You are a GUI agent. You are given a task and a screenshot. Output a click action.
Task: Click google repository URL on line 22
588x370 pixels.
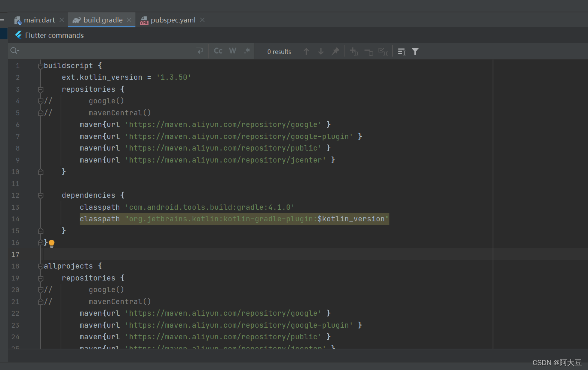click(223, 313)
